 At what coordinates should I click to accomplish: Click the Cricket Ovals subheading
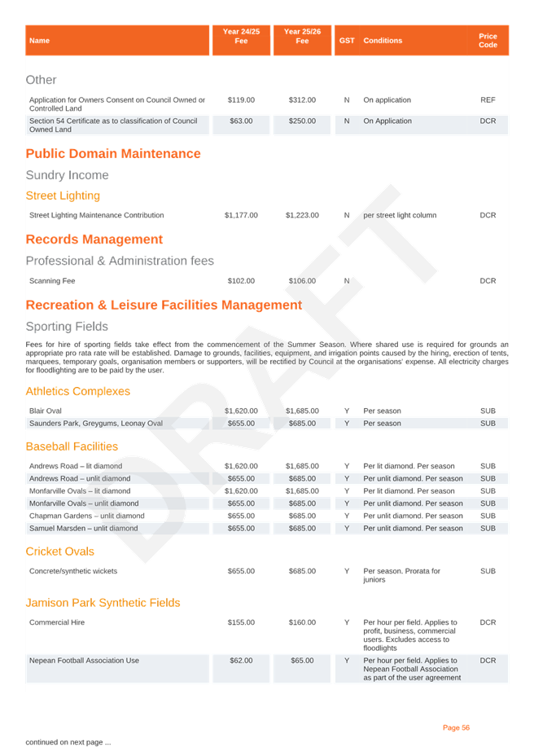[60, 552]
